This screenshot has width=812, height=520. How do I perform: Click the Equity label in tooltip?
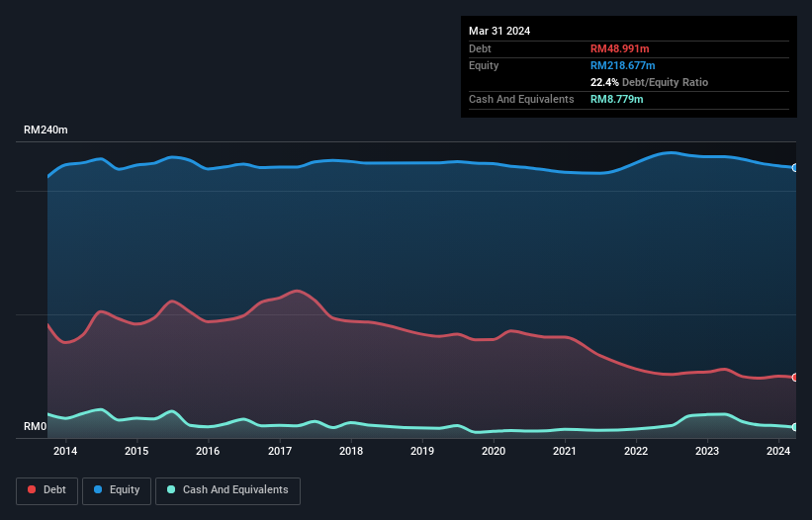coord(484,65)
